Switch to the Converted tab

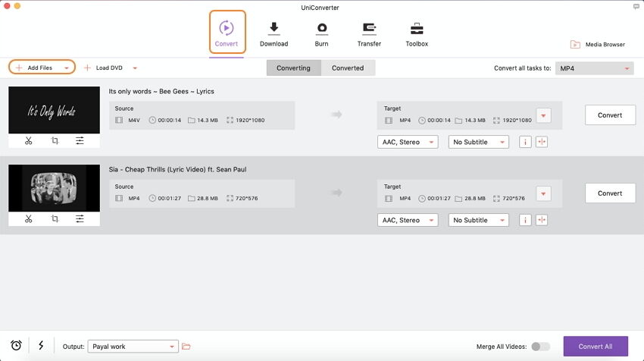tap(348, 68)
